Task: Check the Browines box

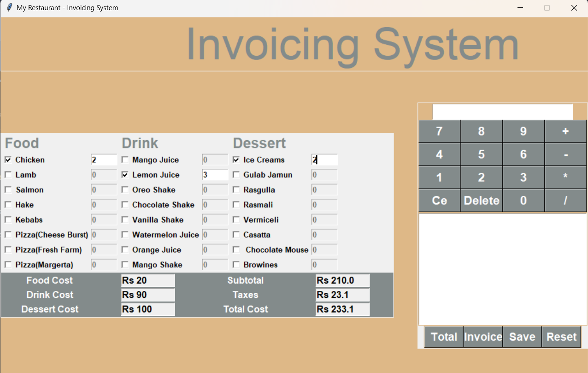Action: [236, 265]
